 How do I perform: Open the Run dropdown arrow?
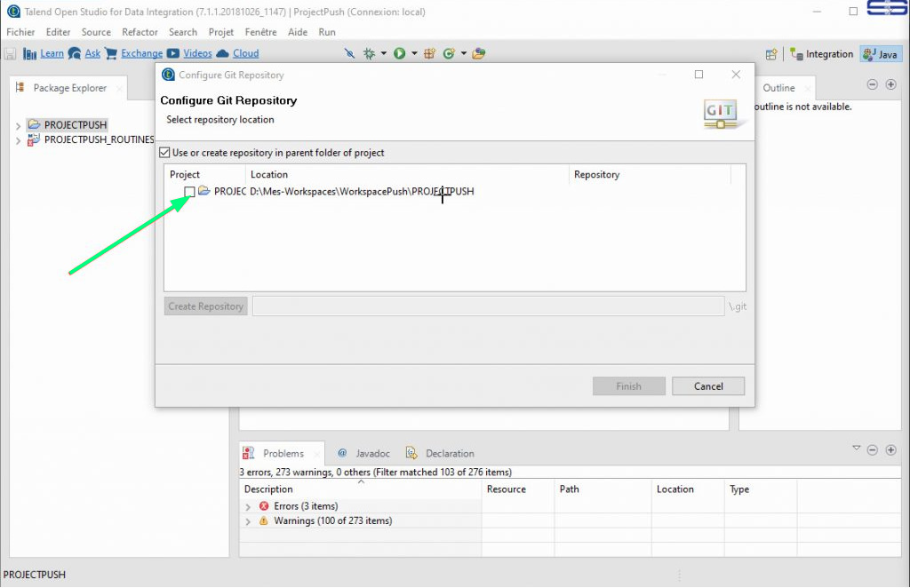pyautogui.click(x=414, y=53)
